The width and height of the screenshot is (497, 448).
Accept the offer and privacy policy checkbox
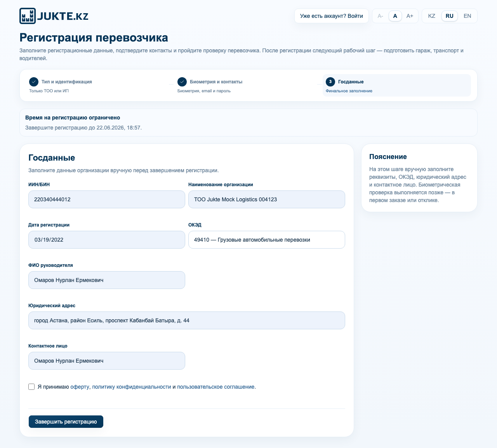[31, 387]
